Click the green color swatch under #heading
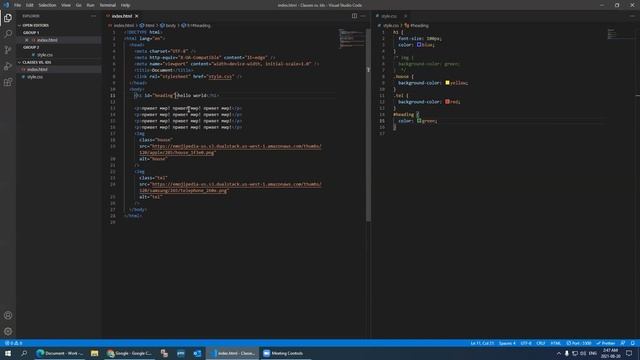Screen dimensions: 640x360 (x=419, y=121)
